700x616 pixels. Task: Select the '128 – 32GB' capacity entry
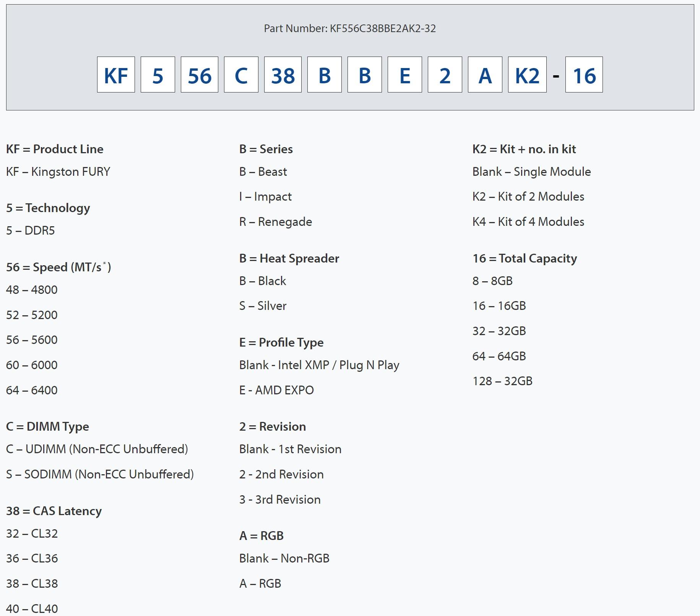502,381
